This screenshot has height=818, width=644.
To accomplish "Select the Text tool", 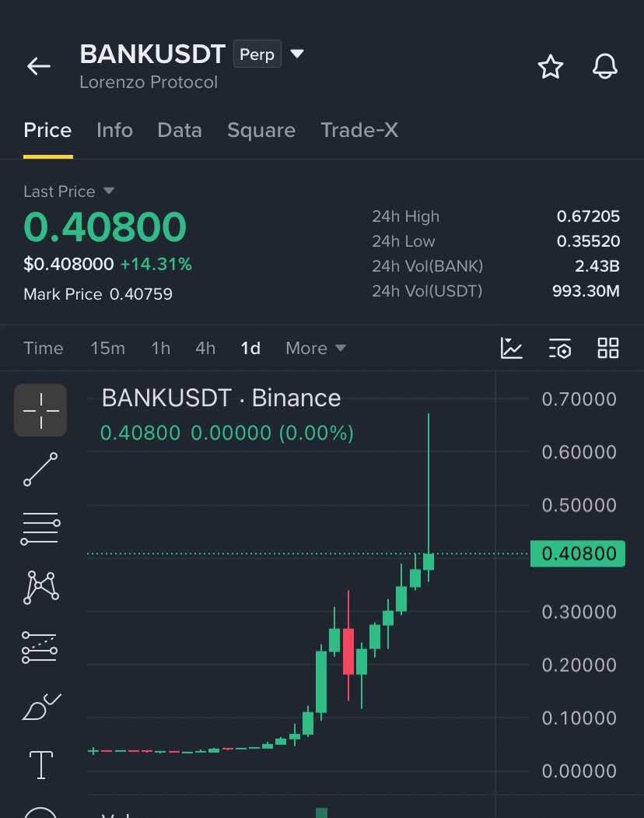I will 40,765.
